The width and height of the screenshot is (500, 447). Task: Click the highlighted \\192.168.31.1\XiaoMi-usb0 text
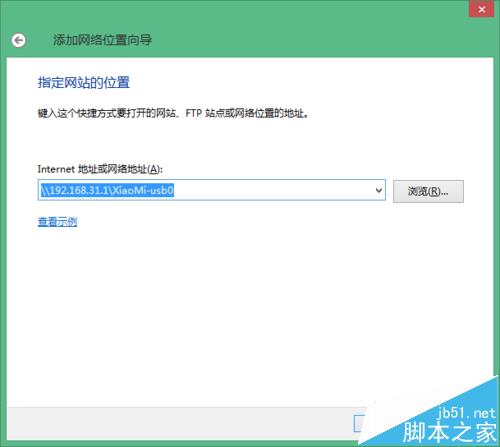click(107, 190)
